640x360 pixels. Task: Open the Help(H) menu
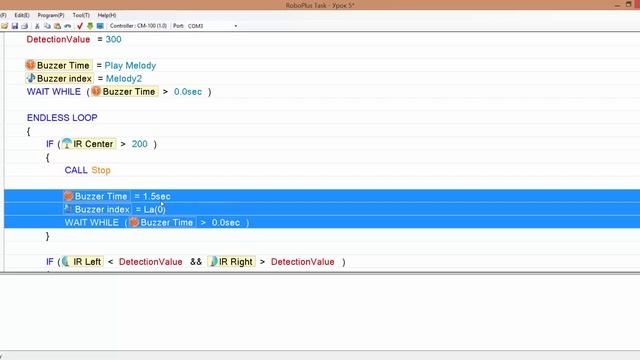pyautogui.click(x=107, y=15)
